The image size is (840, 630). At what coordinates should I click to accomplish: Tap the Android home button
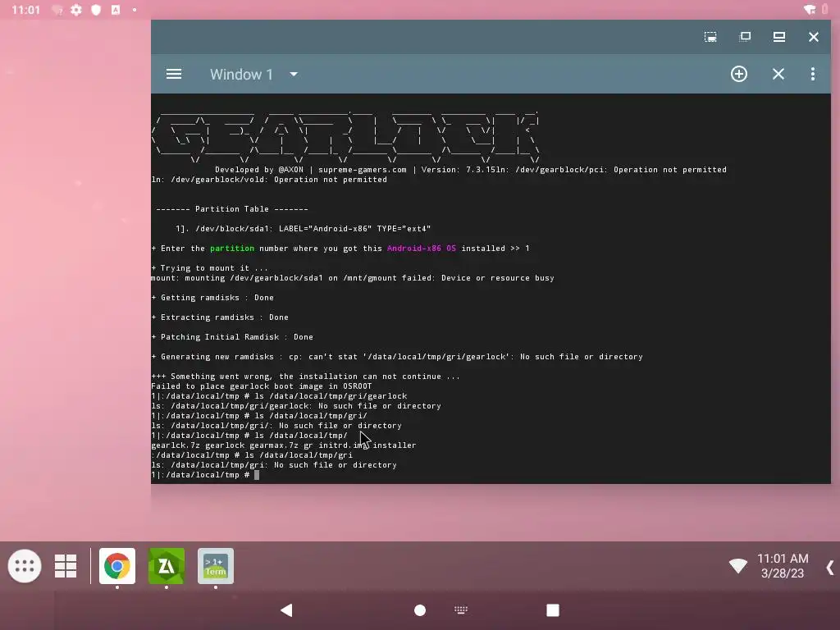420,610
